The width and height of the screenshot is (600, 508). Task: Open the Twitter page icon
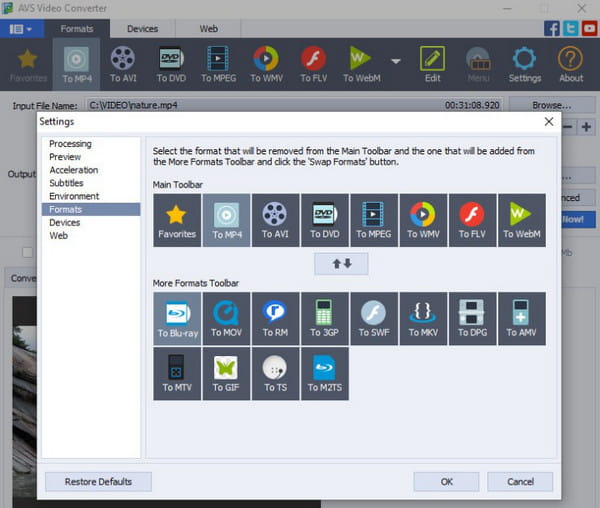pos(571,29)
